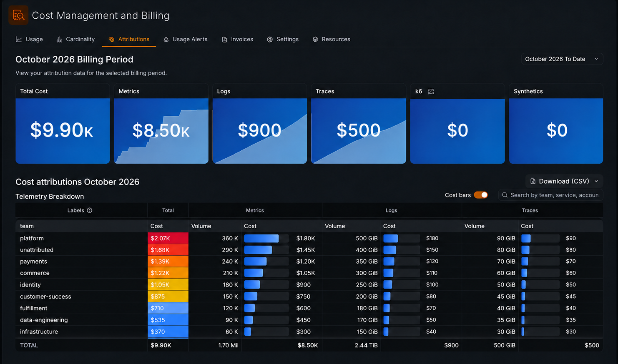Select the unattributed row label

coord(37,250)
